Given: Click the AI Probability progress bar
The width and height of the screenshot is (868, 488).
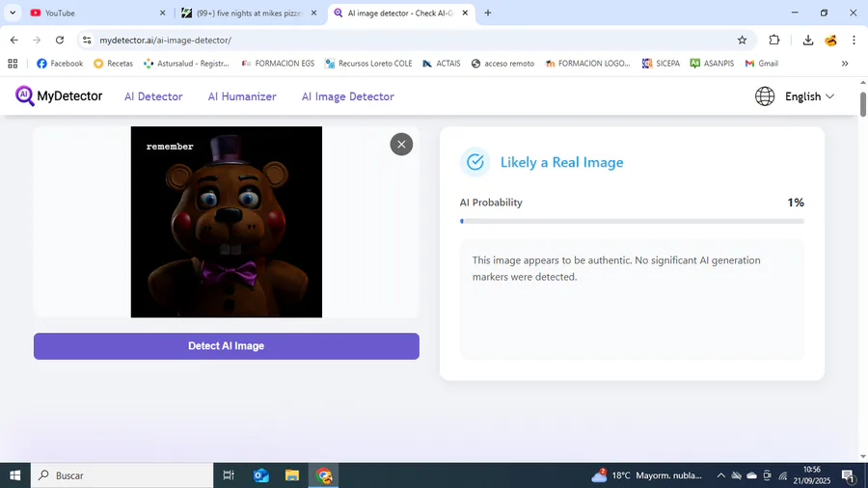Looking at the screenshot, I should point(632,221).
